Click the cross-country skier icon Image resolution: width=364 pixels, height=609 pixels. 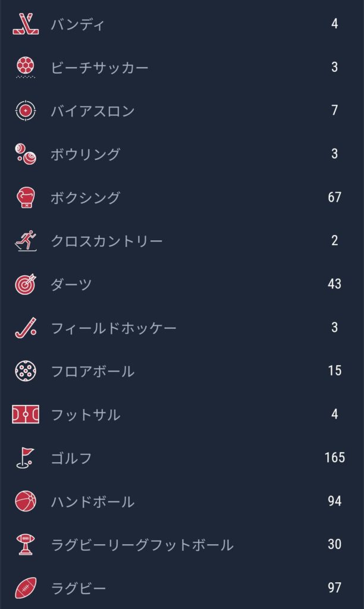(x=26, y=241)
